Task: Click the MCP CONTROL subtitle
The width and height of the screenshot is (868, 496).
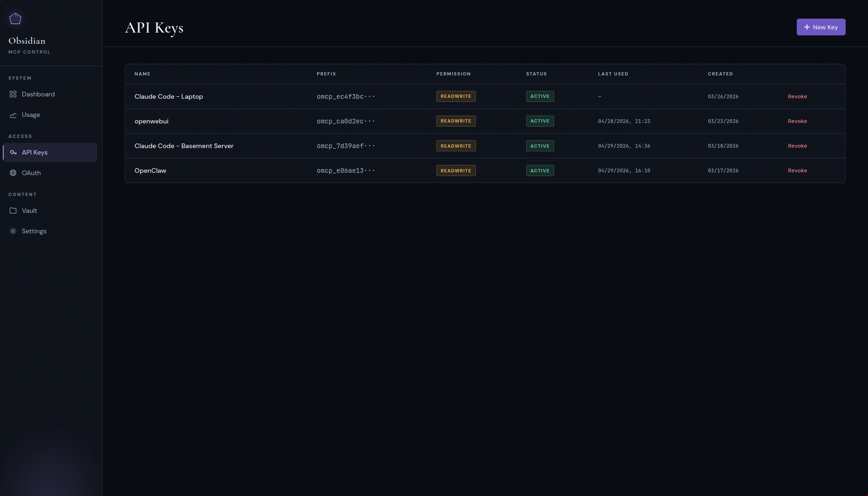Action: [29, 52]
